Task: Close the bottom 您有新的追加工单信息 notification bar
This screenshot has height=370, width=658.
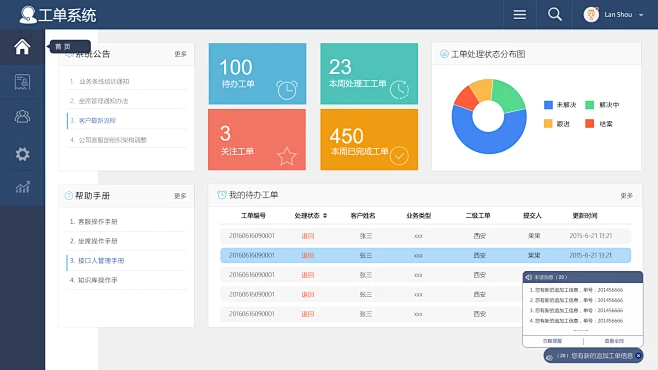Action: tap(638, 356)
